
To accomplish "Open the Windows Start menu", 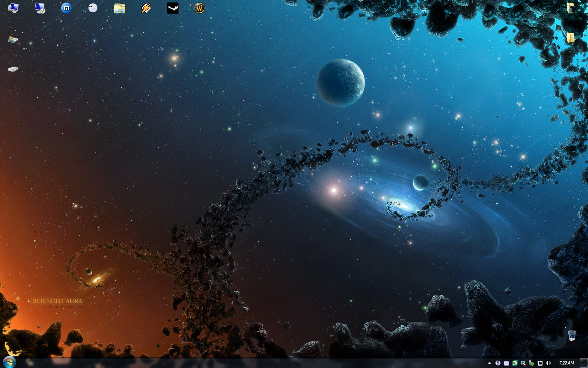I will coord(9,363).
